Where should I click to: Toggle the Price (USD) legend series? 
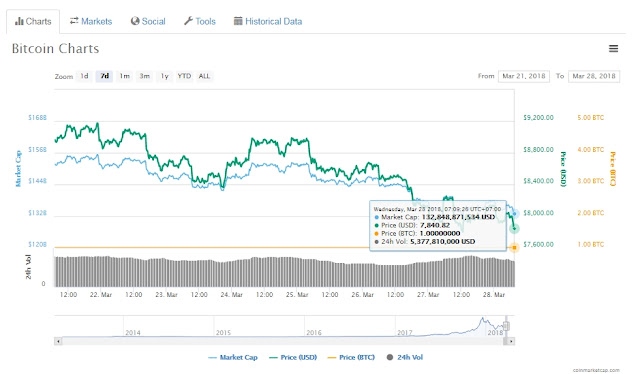[x=293, y=357]
